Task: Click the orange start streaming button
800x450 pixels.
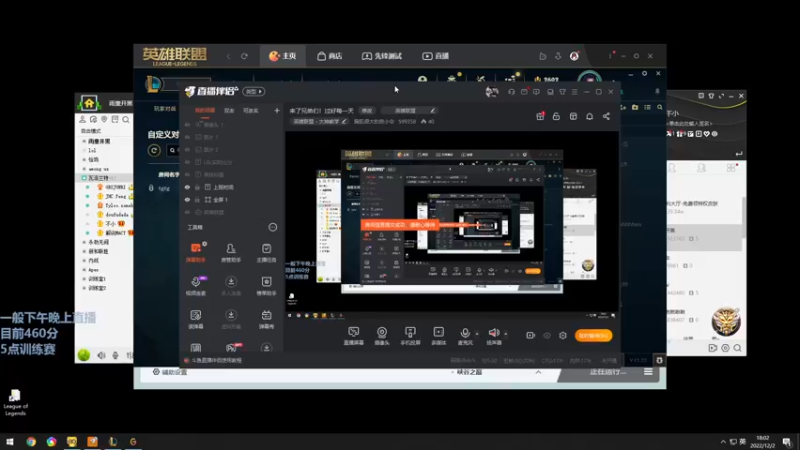Action: pos(593,335)
